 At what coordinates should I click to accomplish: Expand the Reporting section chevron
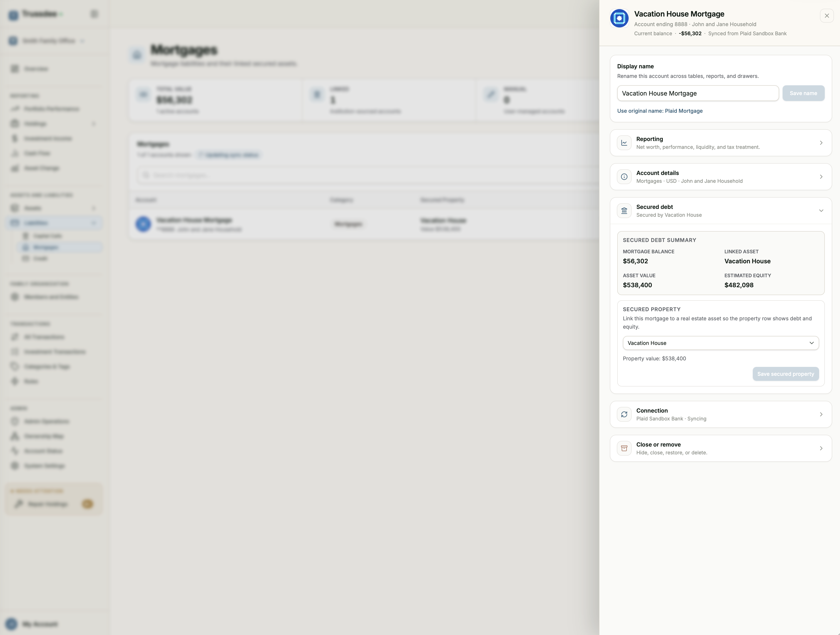pos(821,143)
